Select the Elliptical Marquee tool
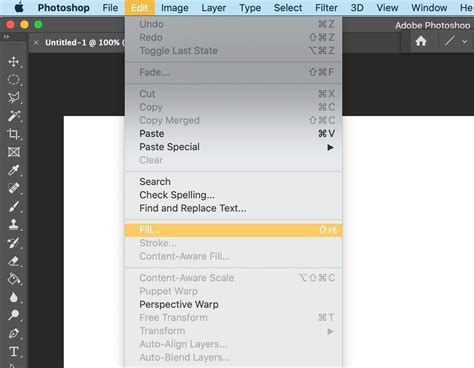Image resolution: width=474 pixels, height=368 pixels. 14,80
